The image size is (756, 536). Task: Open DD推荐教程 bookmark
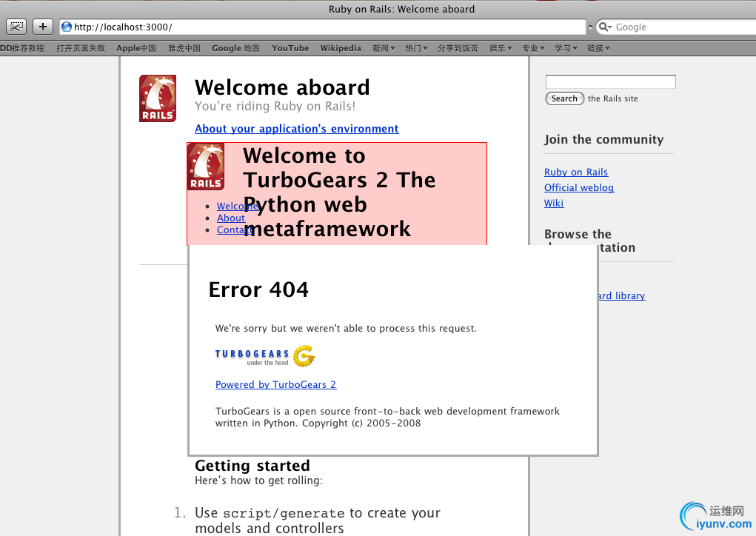[22, 48]
